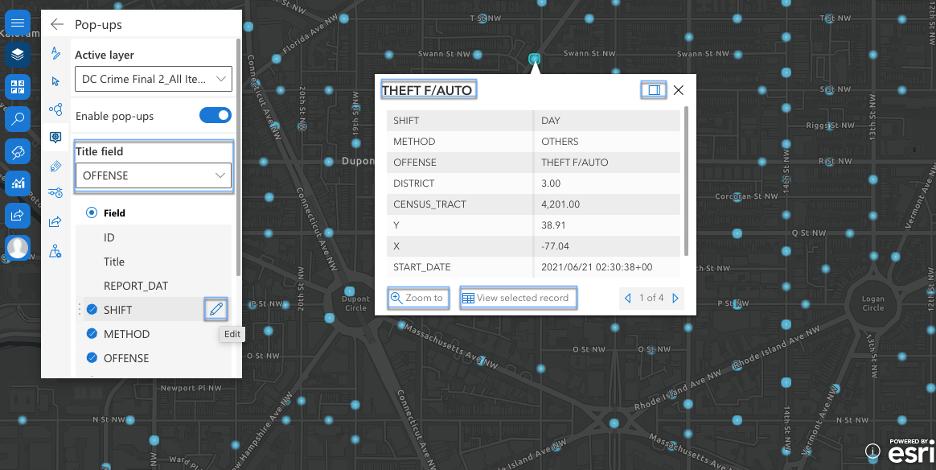936x470 pixels.
Task: Click the SHIFT value DAY
Action: [x=550, y=121]
